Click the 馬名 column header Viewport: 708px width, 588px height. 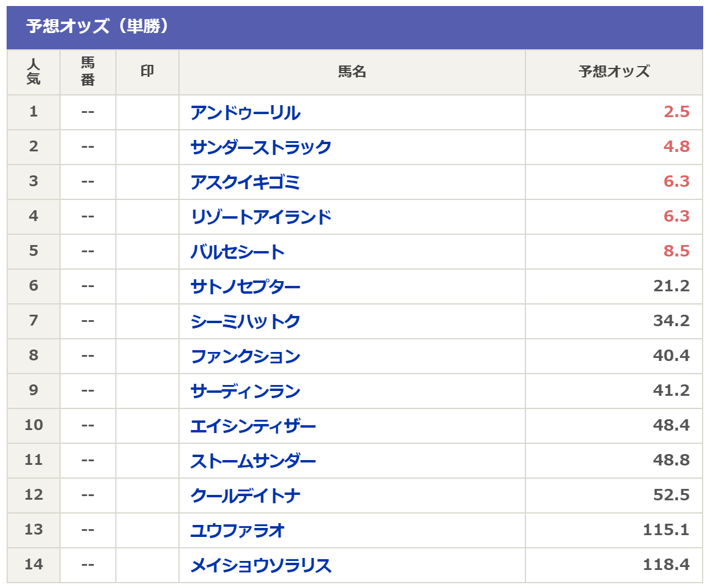352,71
